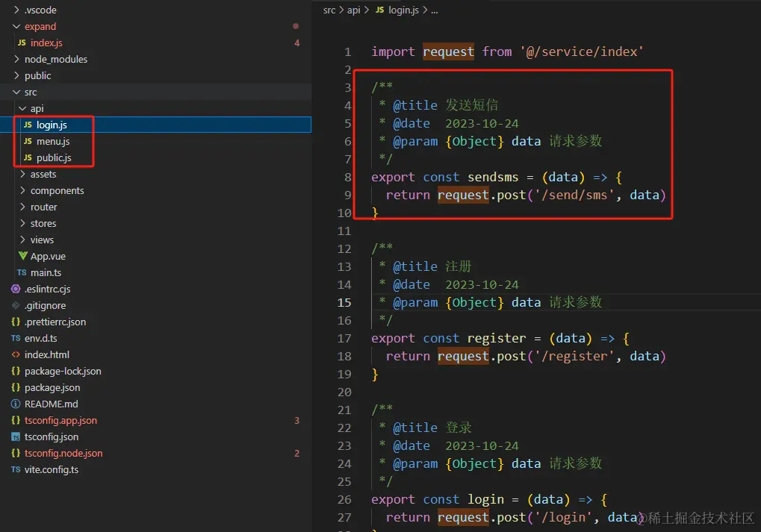The height and width of the screenshot is (532, 761).
Task: Expand the router folder chevron
Action: click(x=22, y=207)
